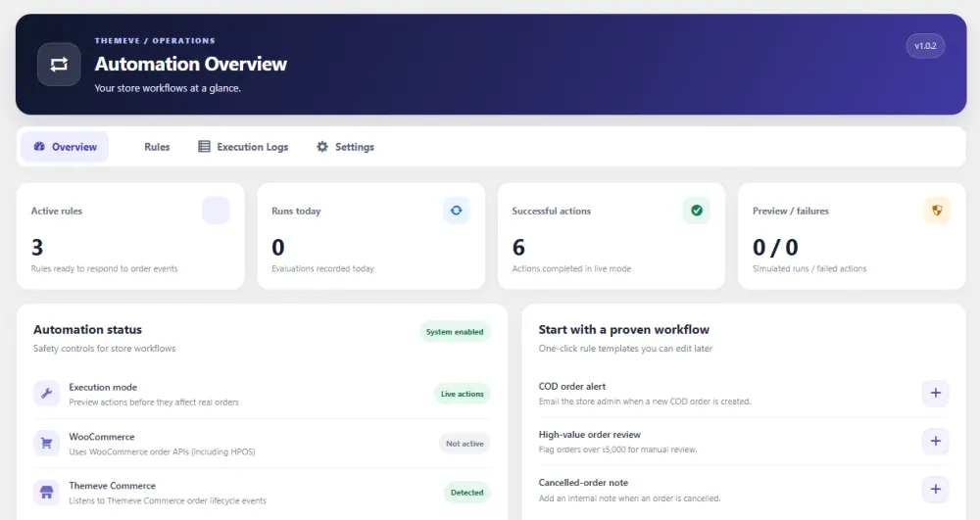Click the Cancelled-order note title
The width and height of the screenshot is (980, 520).
coord(583,483)
